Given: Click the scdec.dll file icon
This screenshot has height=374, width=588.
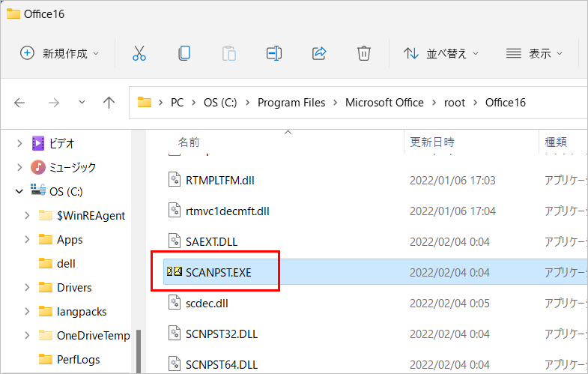Looking at the screenshot, I should (175, 302).
